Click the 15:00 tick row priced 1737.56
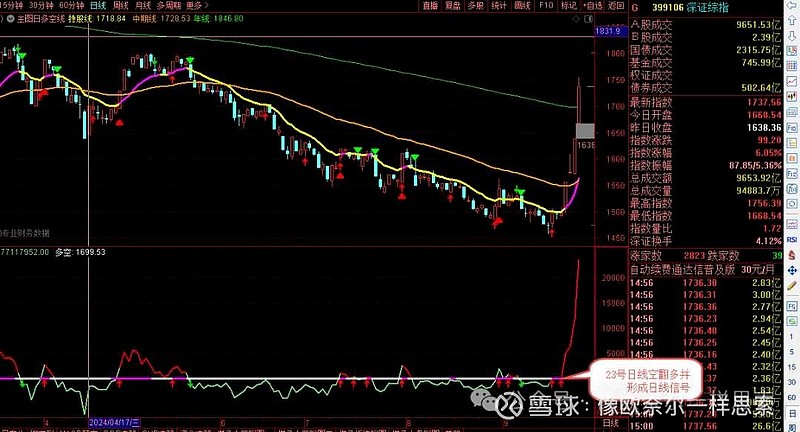 pyautogui.click(x=706, y=426)
